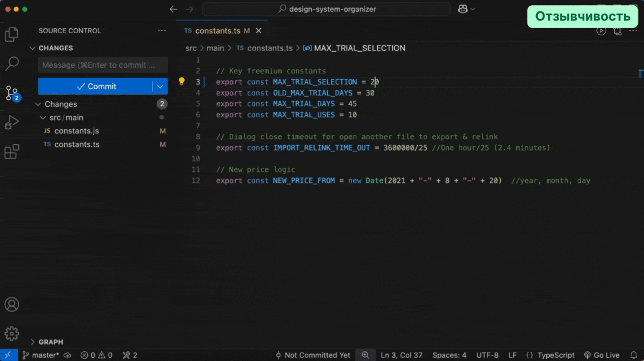Click OLD_MAX_TRIAL_DAYS on line 4

313,93
